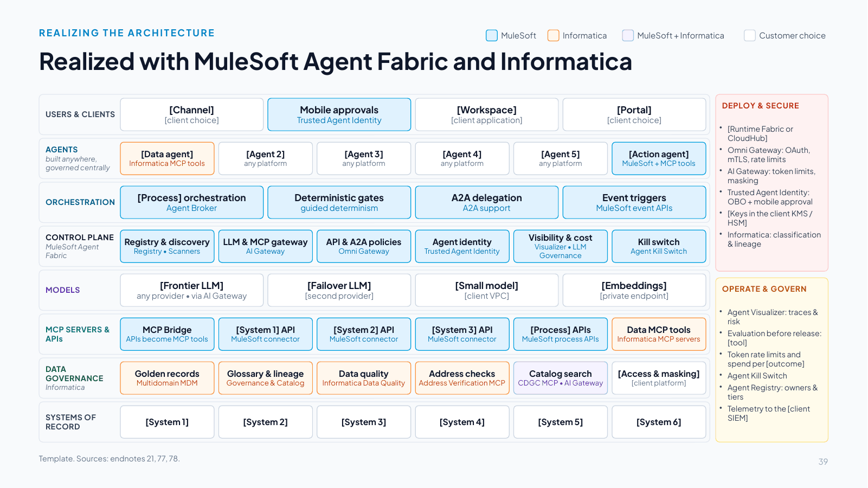
Task: Click the DEPLOY & SECURE heading
Action: (760, 106)
